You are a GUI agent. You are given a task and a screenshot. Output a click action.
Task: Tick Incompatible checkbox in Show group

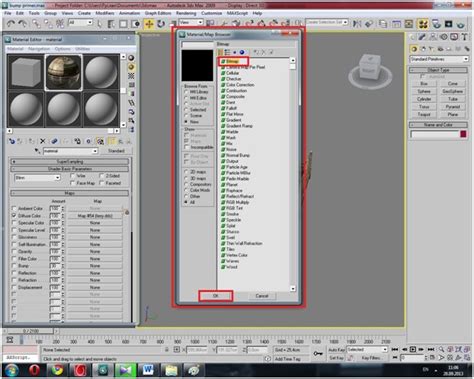(x=186, y=147)
